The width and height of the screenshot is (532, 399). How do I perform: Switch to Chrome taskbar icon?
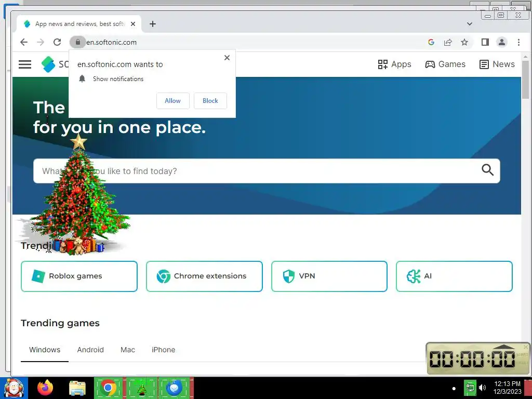108,388
